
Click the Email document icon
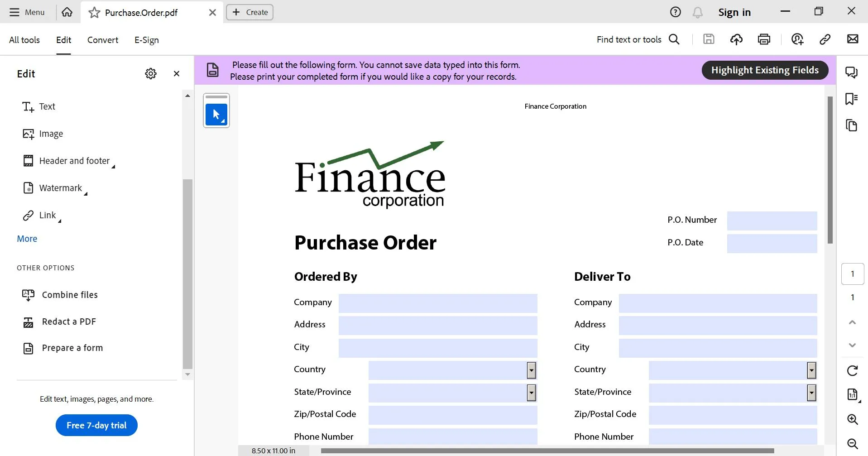point(853,39)
